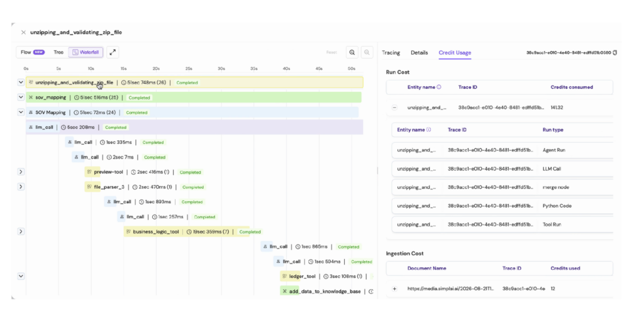Click the panel divider handle

377,170
